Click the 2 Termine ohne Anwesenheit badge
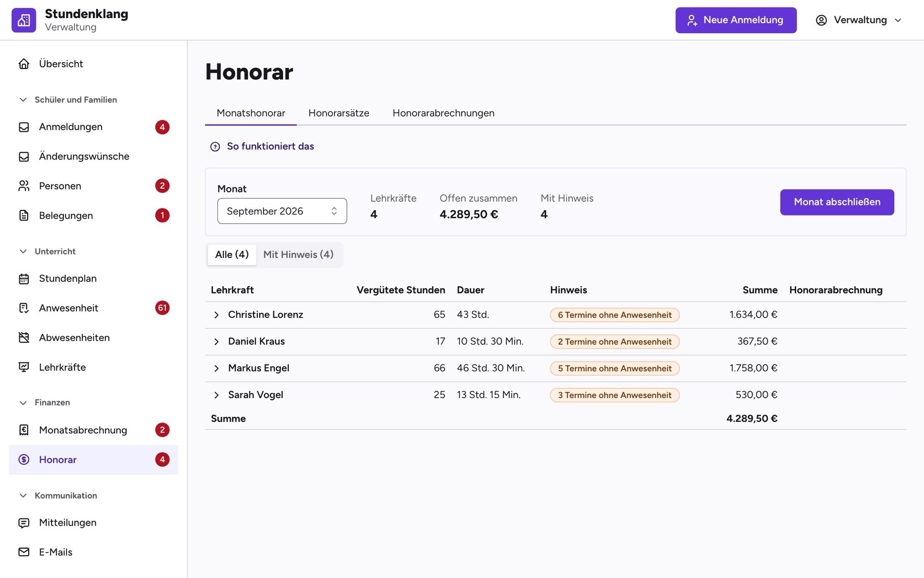 tap(614, 342)
